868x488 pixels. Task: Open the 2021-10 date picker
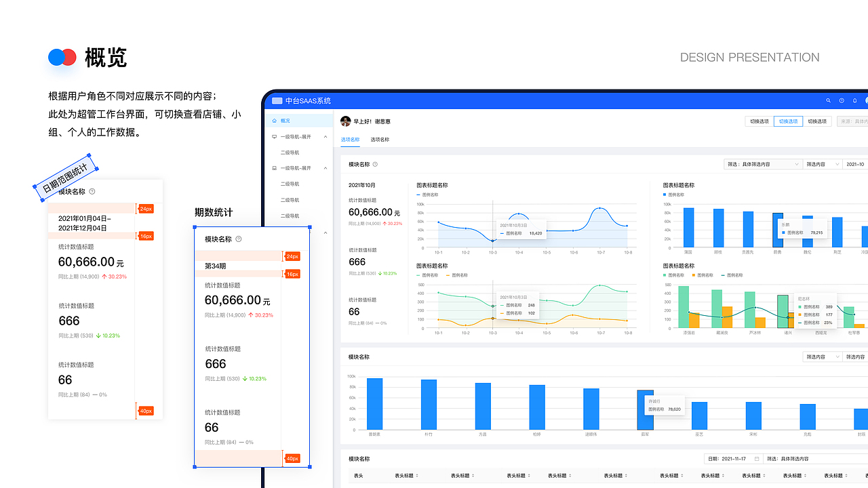[x=854, y=164]
